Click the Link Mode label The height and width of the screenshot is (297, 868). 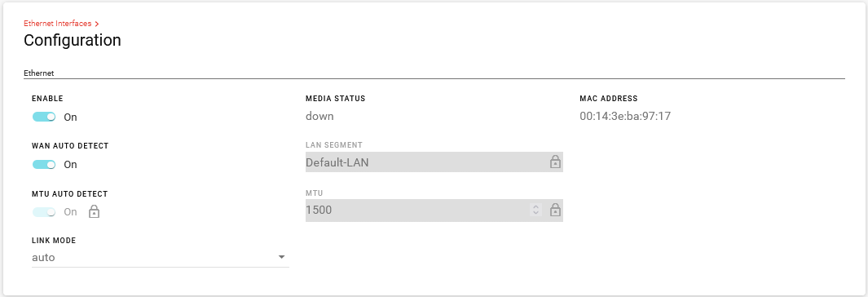[54, 241]
